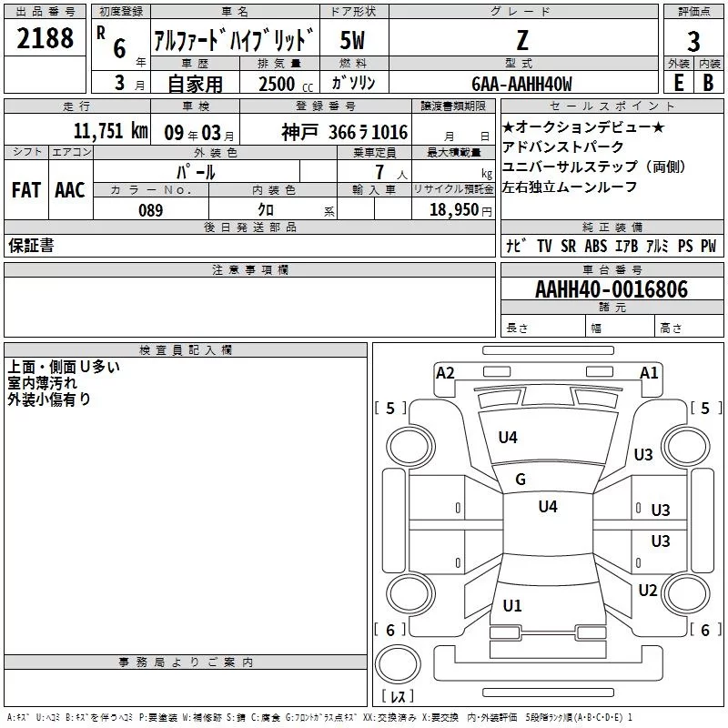Select exterior grade E cell
This screenshot has height=728, width=728.
(679, 83)
